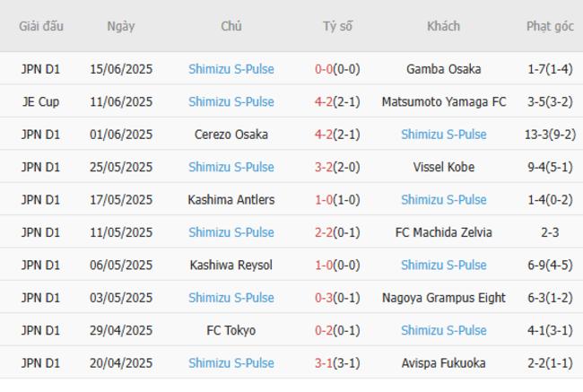
Task: Open Gamba Osaka team name
Action: click(x=443, y=69)
